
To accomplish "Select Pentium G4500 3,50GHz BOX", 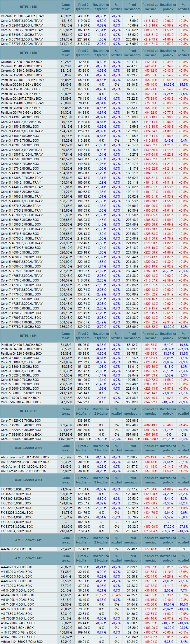I will pyautogui.click(x=22, y=349).
